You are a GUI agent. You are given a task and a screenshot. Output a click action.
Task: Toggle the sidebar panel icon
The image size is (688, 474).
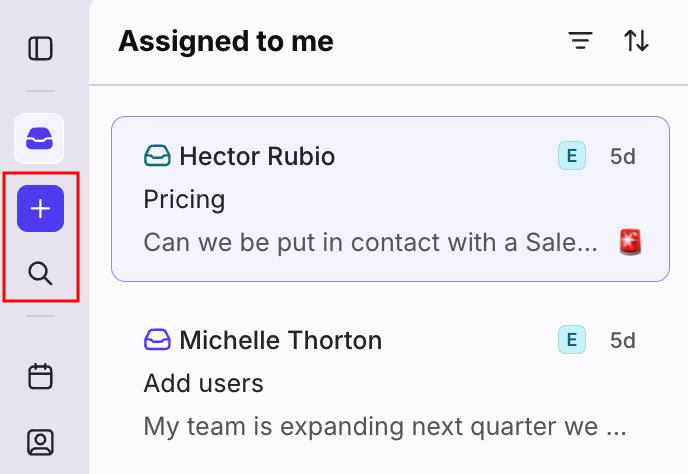click(x=40, y=48)
